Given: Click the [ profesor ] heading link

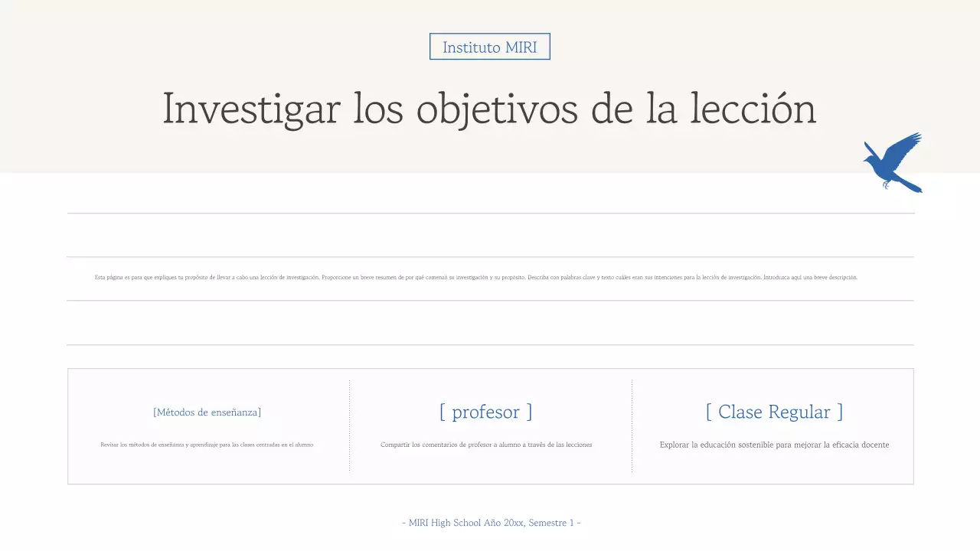Looking at the screenshot, I should (x=486, y=412).
